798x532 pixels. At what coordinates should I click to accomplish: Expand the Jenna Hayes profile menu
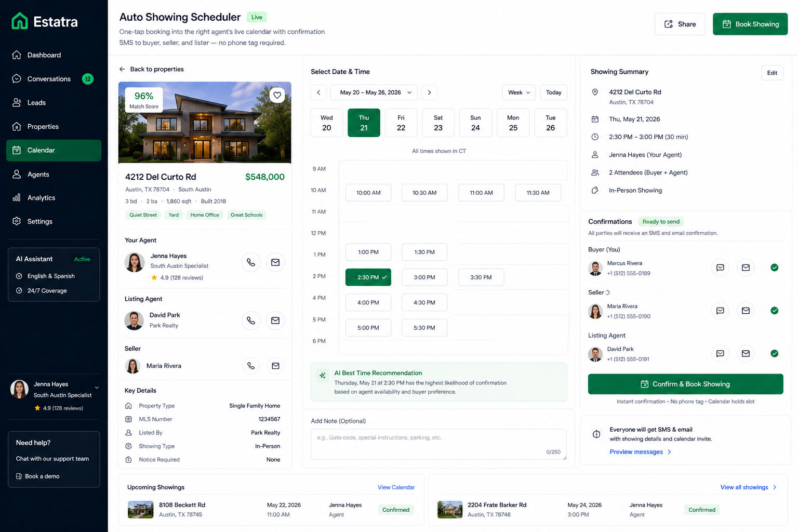coord(97,388)
